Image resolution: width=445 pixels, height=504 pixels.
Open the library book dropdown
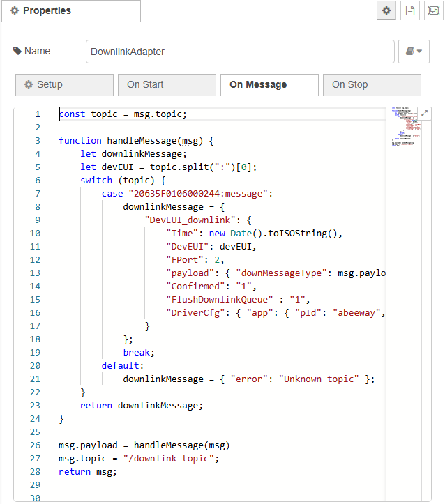(x=414, y=52)
